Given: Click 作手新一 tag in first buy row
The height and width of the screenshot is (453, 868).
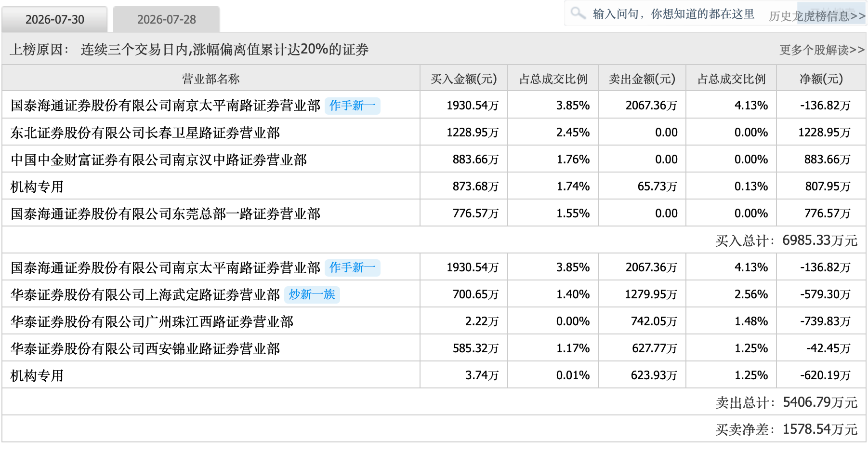Looking at the screenshot, I should tap(352, 106).
